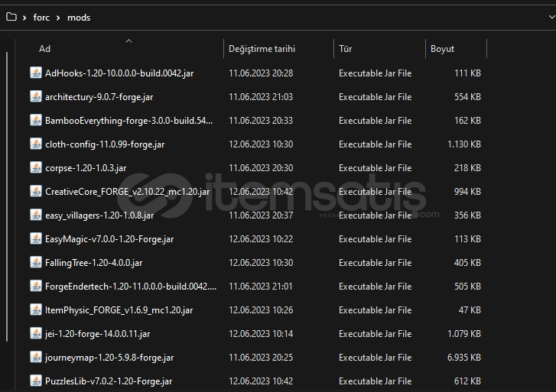Click date 12.06.2023 10:22 of EasyMagic
Screen dimensions: 556x392
[x=261, y=239]
